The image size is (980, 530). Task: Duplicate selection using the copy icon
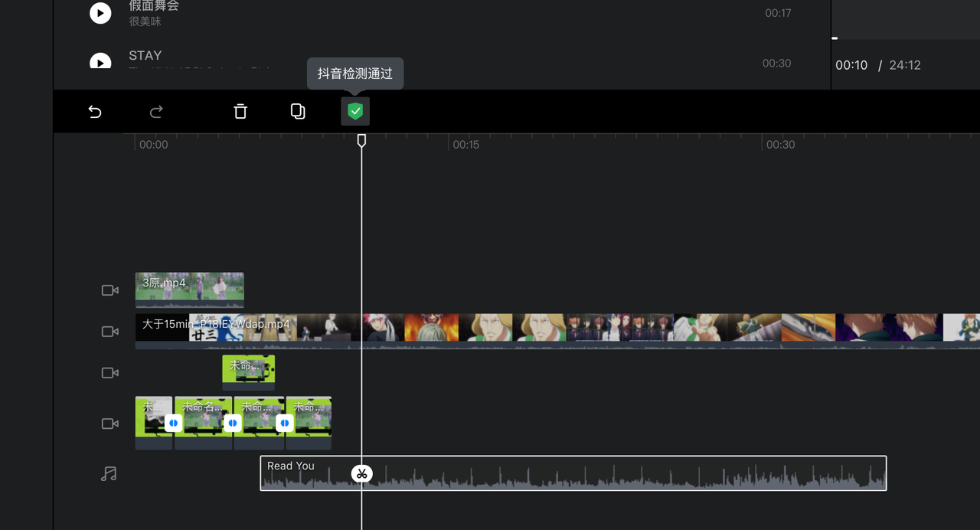click(298, 112)
